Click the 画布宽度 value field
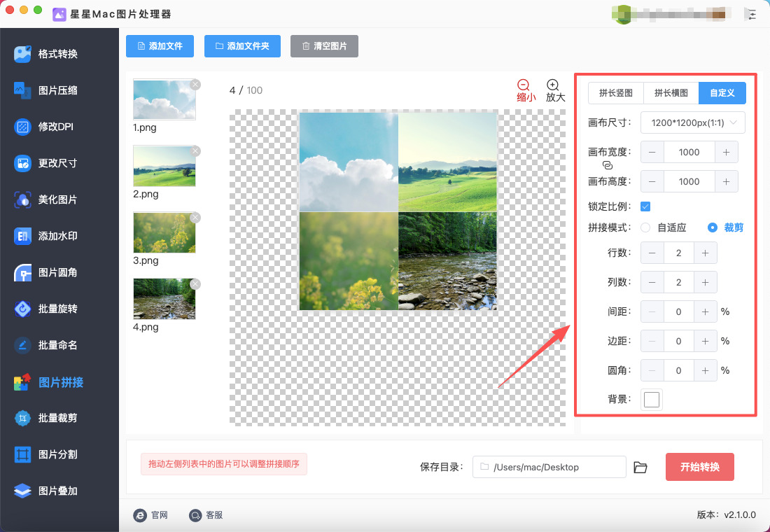The height and width of the screenshot is (532, 770). (x=689, y=153)
